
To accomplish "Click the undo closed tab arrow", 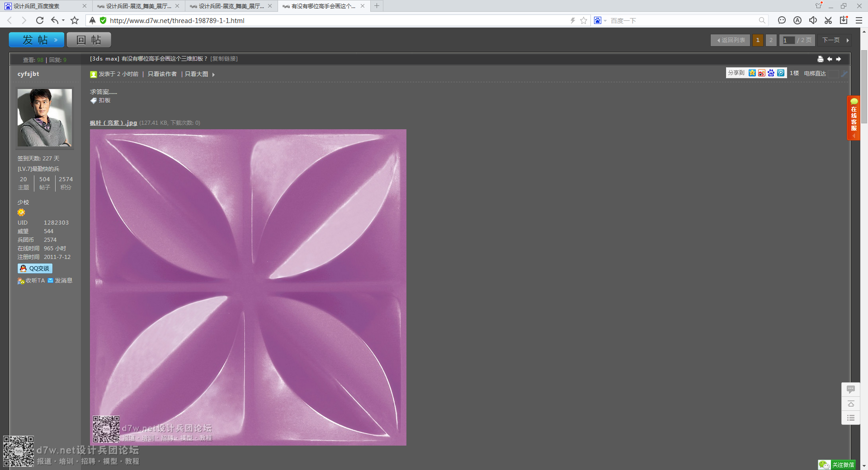I will pos(55,20).
